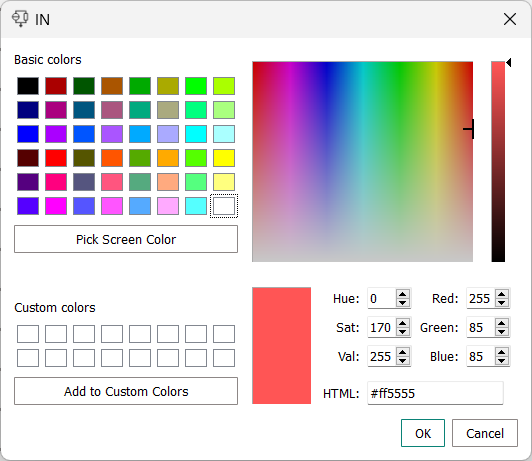The width and height of the screenshot is (532, 461).
Task: Click the IN dialog title icon
Action: 20,19
